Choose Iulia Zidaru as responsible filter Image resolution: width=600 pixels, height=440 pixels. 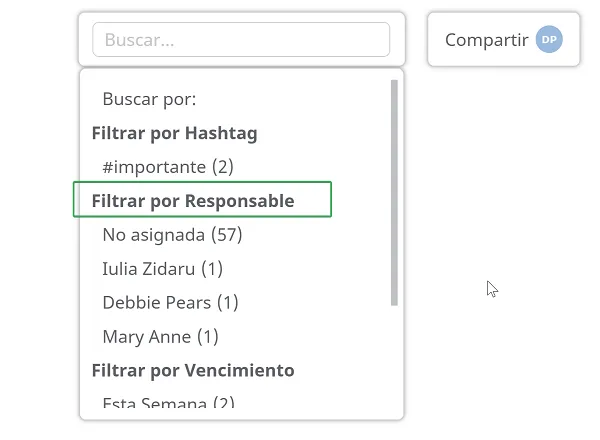[162, 269]
